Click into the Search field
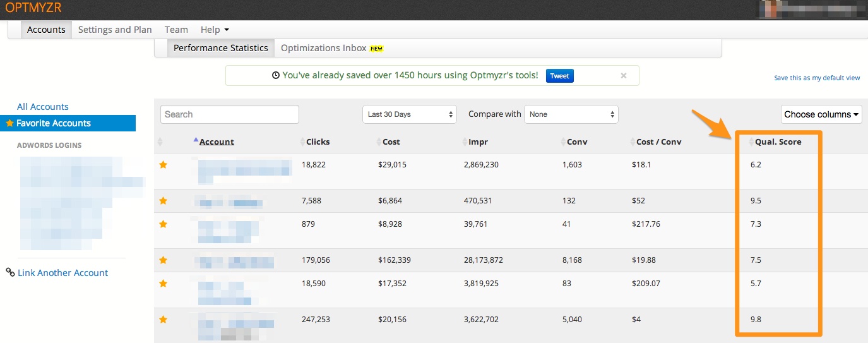The width and height of the screenshot is (868, 343). [230, 114]
